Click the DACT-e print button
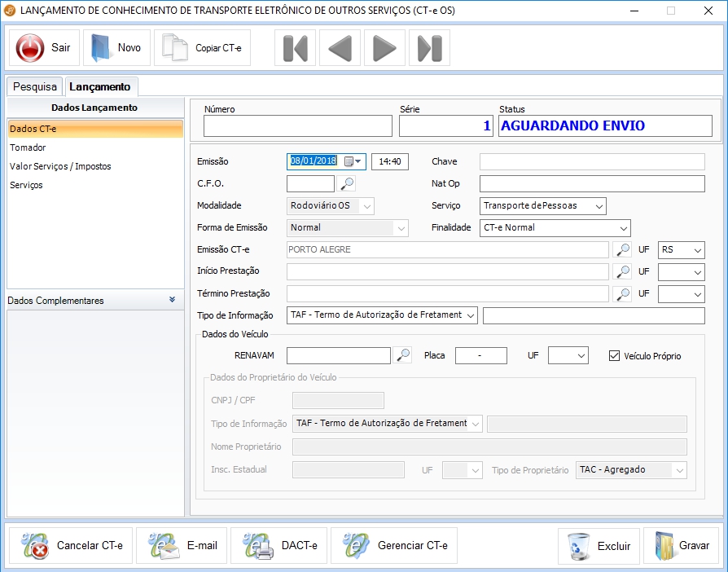This screenshot has width=728, height=572. [x=278, y=545]
